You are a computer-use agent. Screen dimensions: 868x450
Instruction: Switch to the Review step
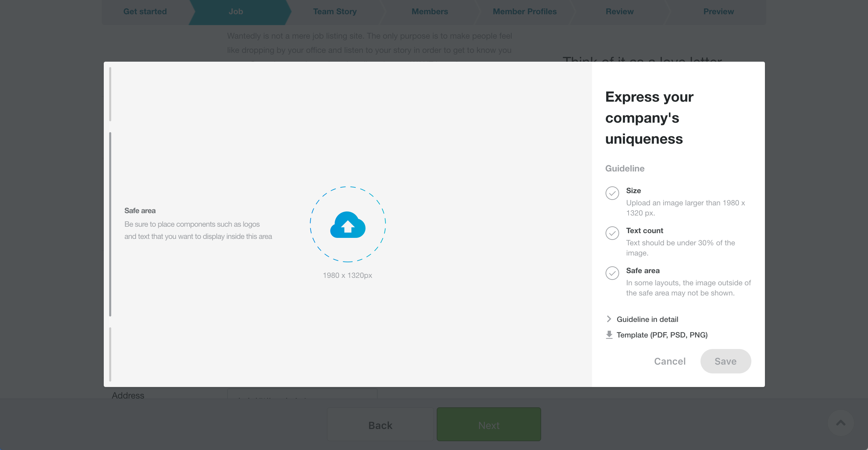pos(619,11)
